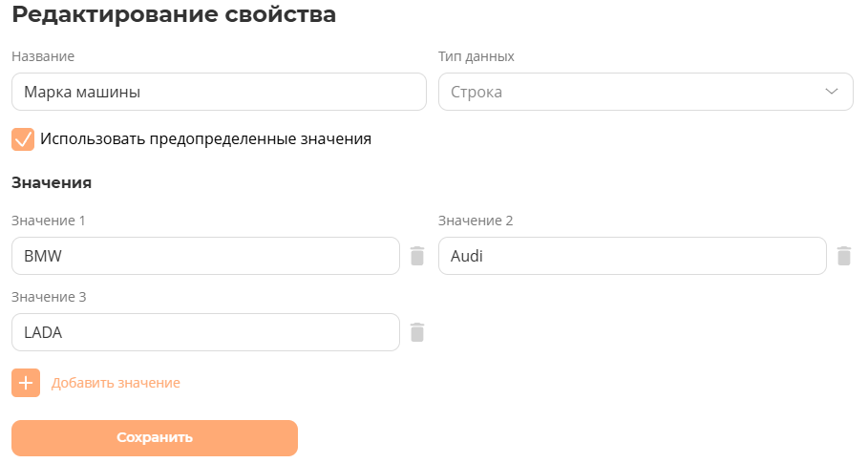Image resolution: width=868 pixels, height=463 pixels.
Task: Click the chevron arrow in data type field
Action: pyautogui.click(x=832, y=92)
